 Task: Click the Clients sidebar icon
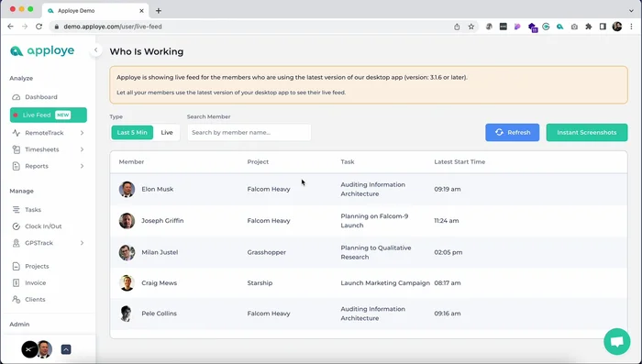point(16,300)
